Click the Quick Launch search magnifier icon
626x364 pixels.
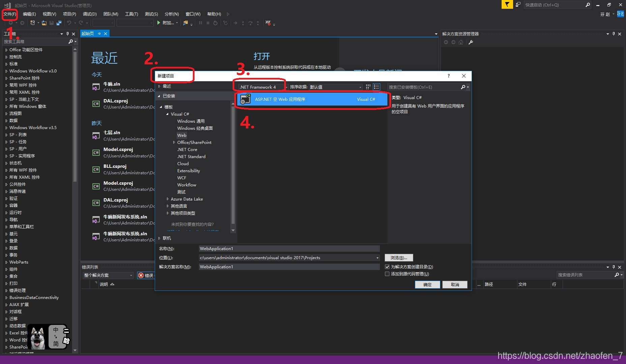pos(588,5)
